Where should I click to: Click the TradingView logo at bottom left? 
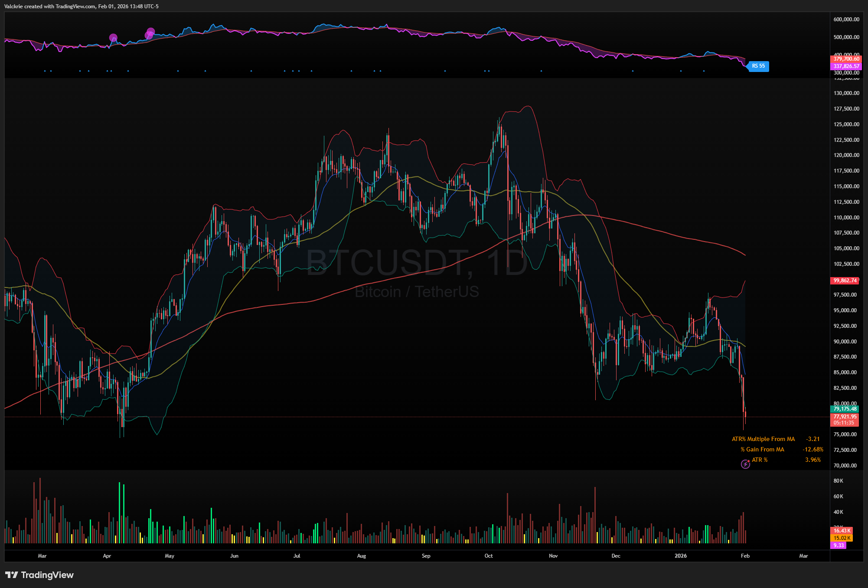point(39,575)
